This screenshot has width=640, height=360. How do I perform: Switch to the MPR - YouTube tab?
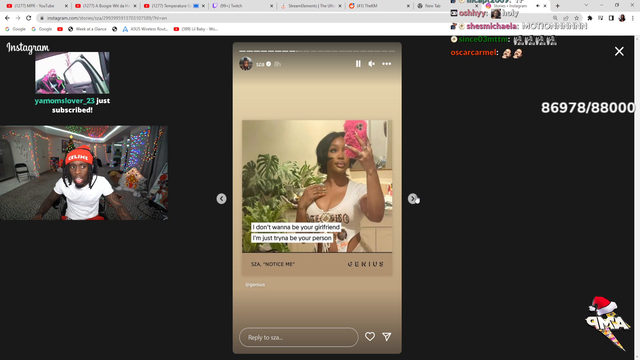tap(34, 6)
